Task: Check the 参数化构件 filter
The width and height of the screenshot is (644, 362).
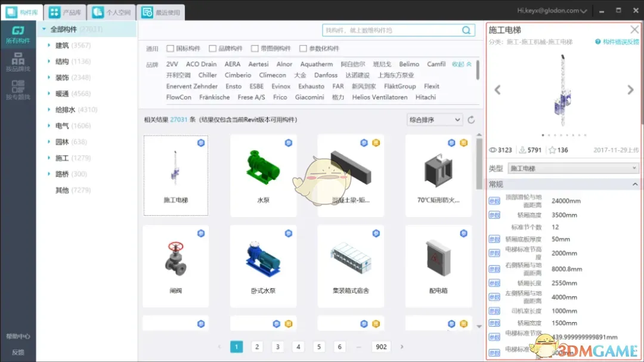Action: 303,49
